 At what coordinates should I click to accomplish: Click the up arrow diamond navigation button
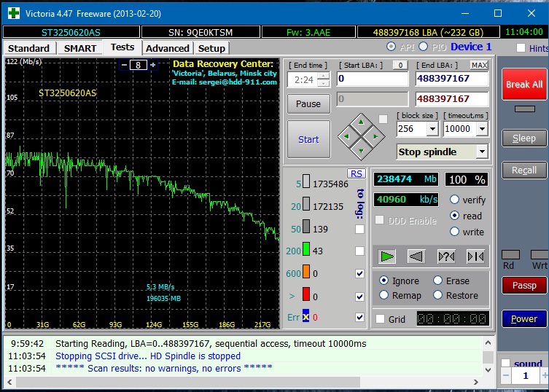tap(361, 121)
